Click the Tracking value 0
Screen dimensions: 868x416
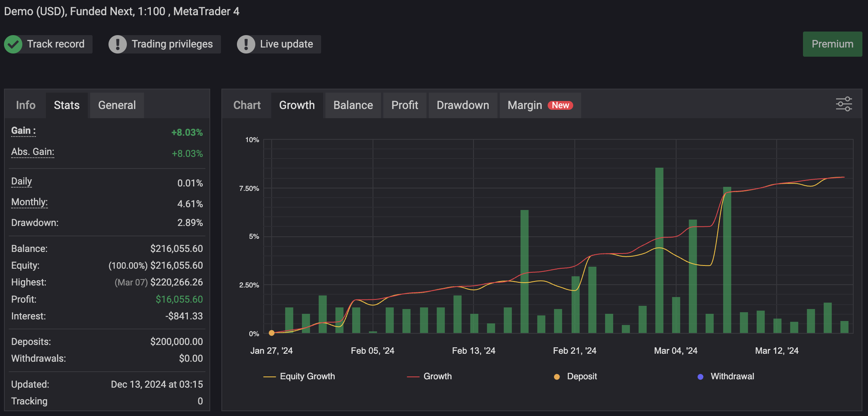coord(200,401)
